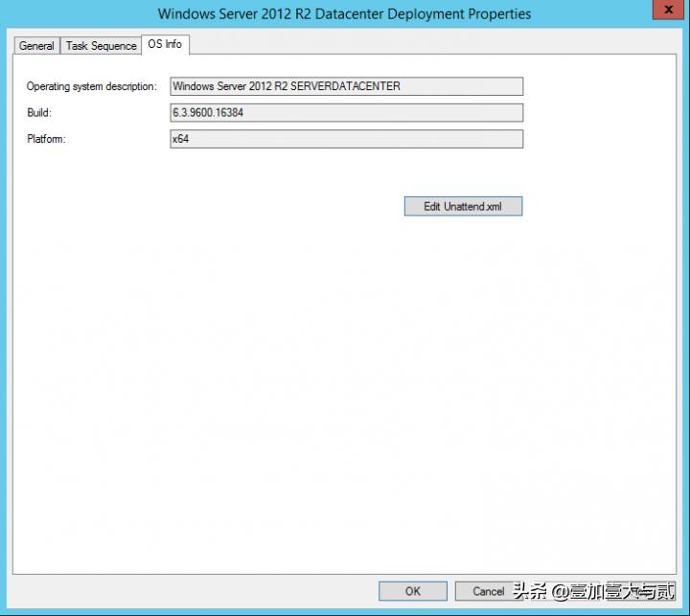This screenshot has width=690, height=616.
Task: Click the Cancel button
Action: click(x=489, y=591)
